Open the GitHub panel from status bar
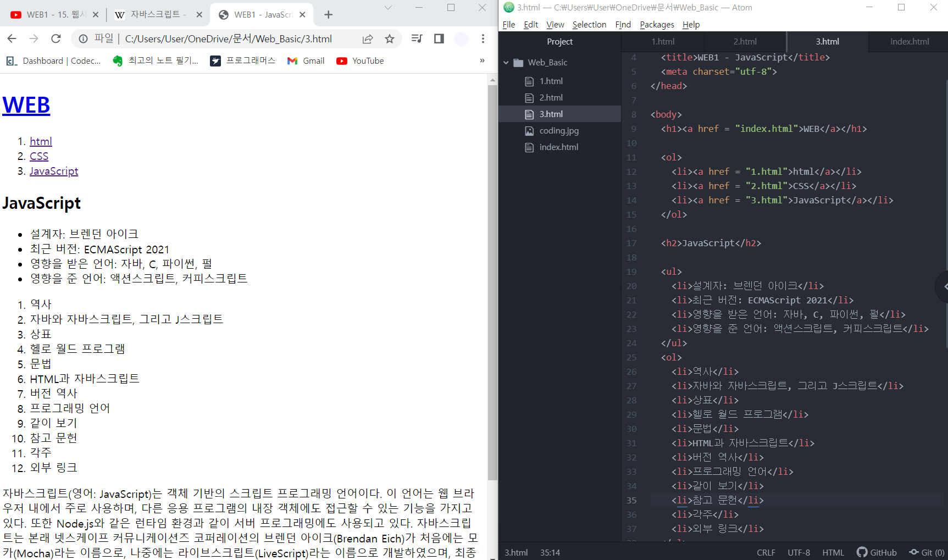 coord(877,552)
